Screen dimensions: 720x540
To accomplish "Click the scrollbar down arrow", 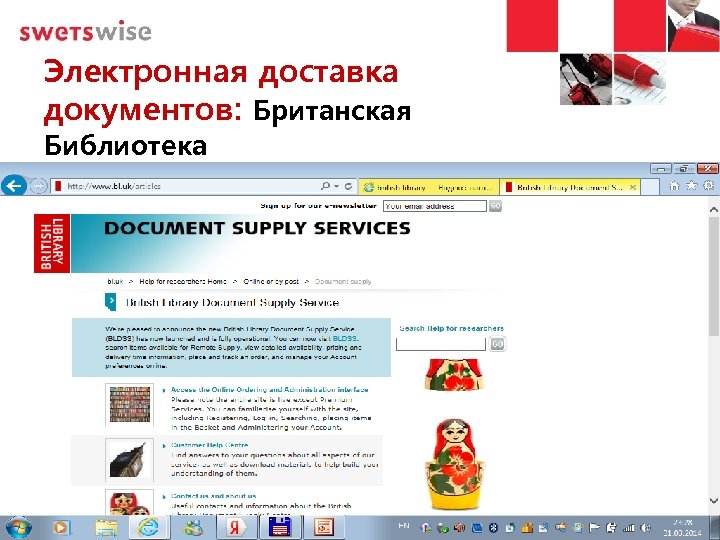I will [714, 501].
